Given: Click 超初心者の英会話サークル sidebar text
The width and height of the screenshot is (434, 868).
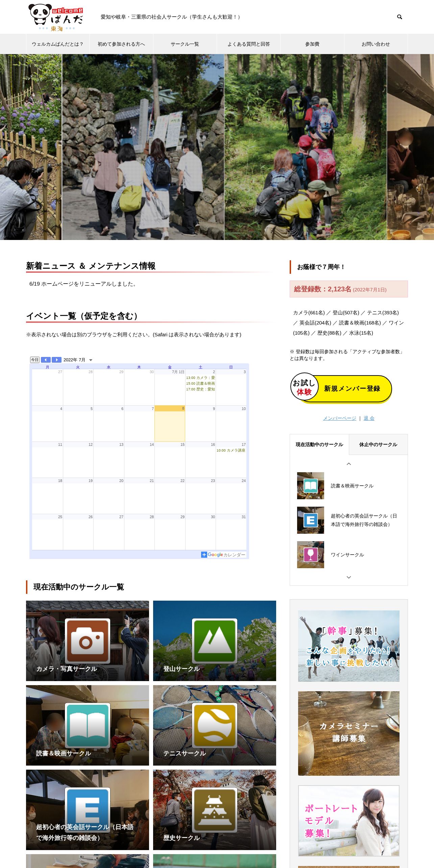Looking at the screenshot, I should point(364,520).
